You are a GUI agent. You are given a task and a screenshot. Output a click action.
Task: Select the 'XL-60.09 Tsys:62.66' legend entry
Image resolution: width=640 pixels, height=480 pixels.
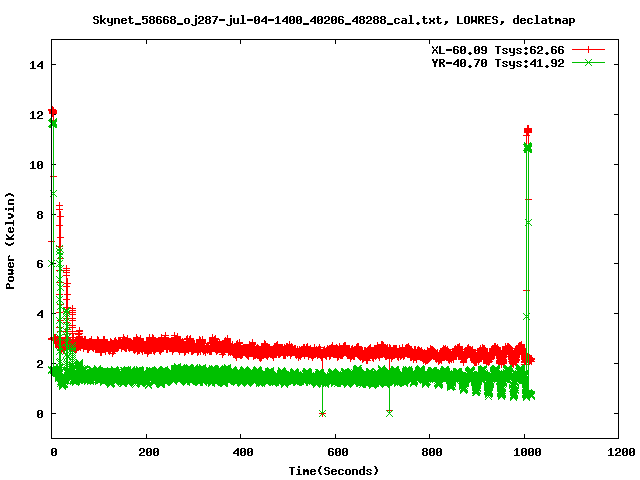tap(498, 50)
